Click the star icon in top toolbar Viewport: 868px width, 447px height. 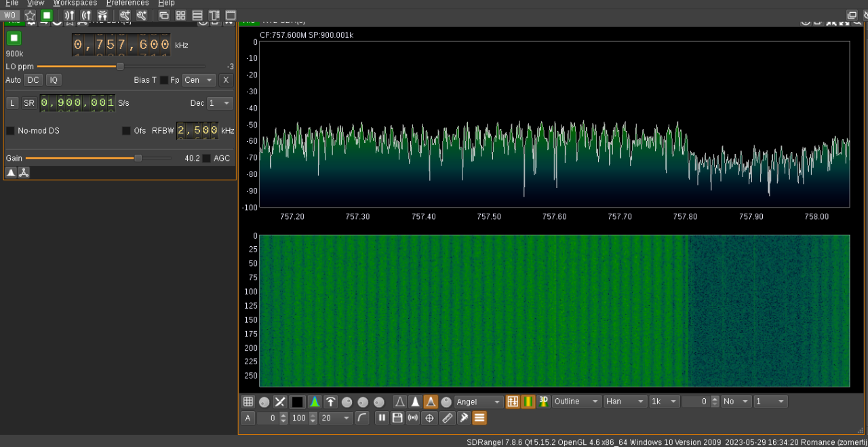(x=30, y=15)
